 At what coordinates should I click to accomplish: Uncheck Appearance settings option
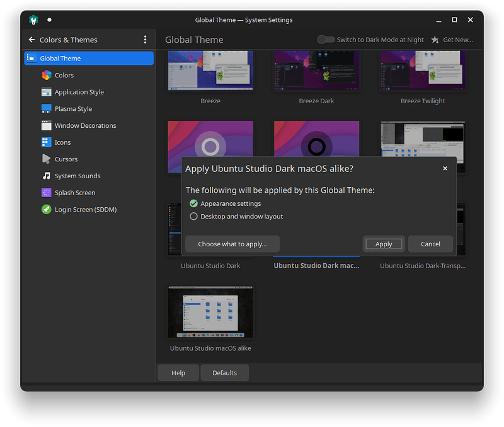pos(194,203)
